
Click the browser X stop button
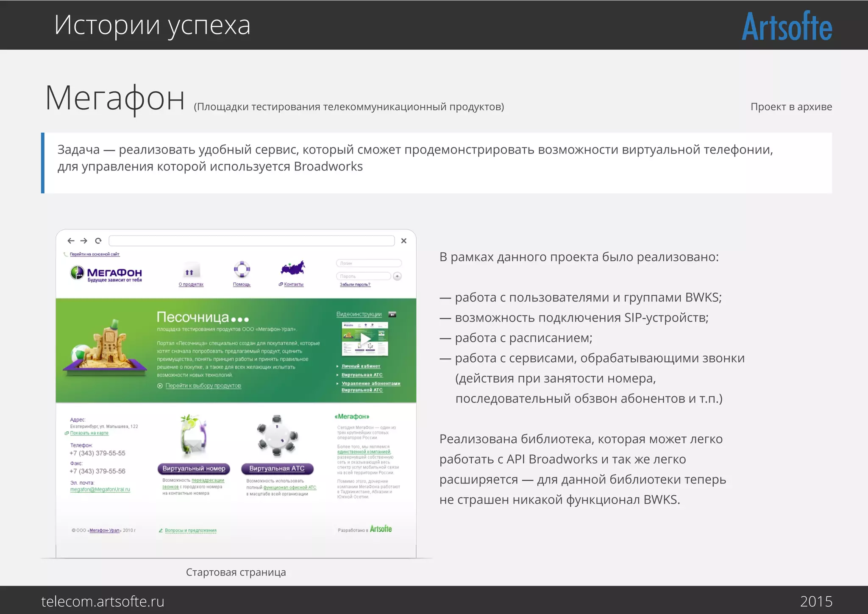[x=404, y=241]
